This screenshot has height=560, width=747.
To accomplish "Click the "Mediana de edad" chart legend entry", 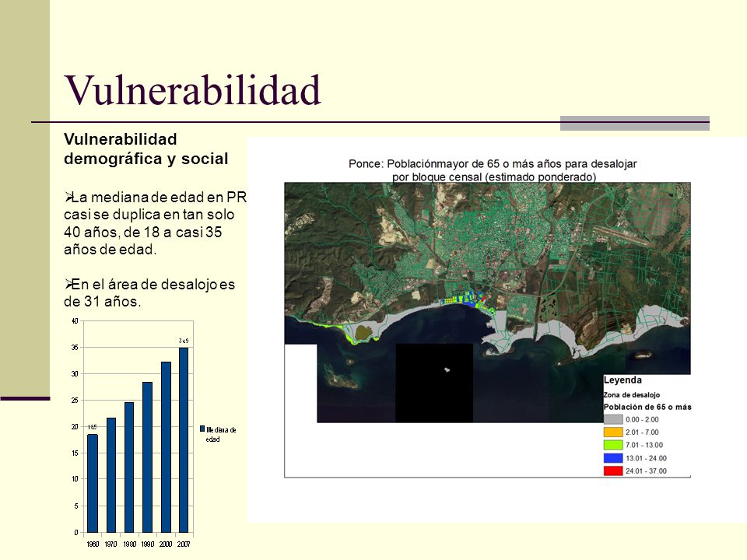I will (x=218, y=434).
